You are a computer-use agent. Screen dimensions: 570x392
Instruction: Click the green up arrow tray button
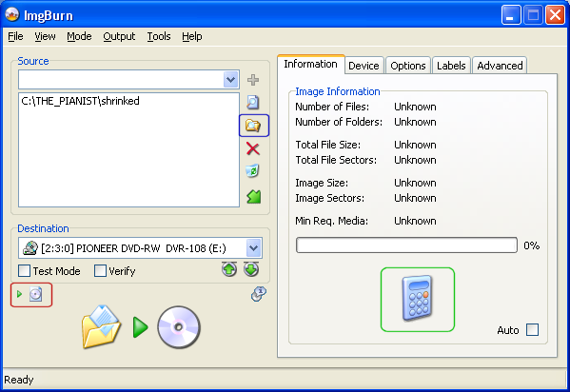229,269
